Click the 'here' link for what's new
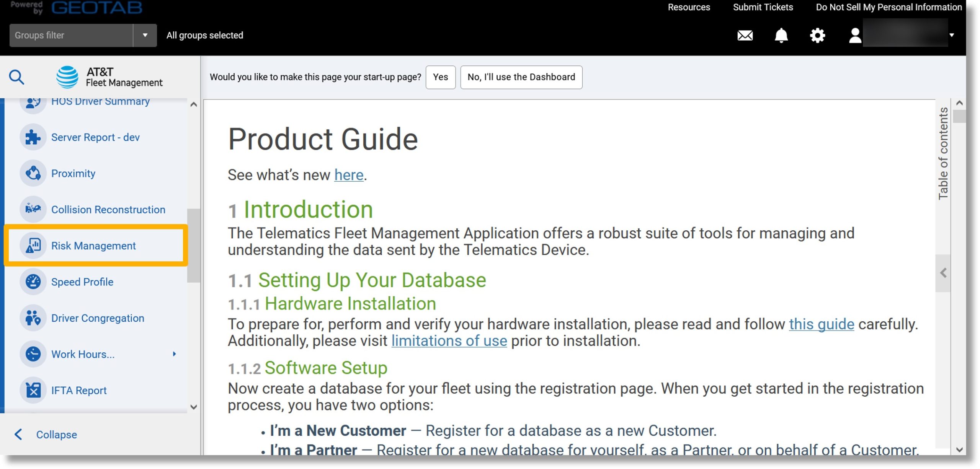Screen dimensions: 980x469 click(x=348, y=174)
